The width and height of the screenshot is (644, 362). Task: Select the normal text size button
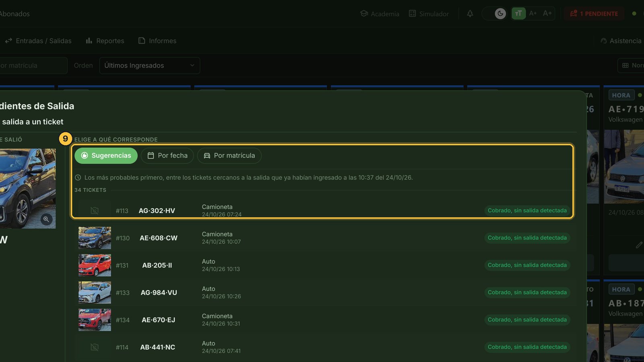point(518,14)
